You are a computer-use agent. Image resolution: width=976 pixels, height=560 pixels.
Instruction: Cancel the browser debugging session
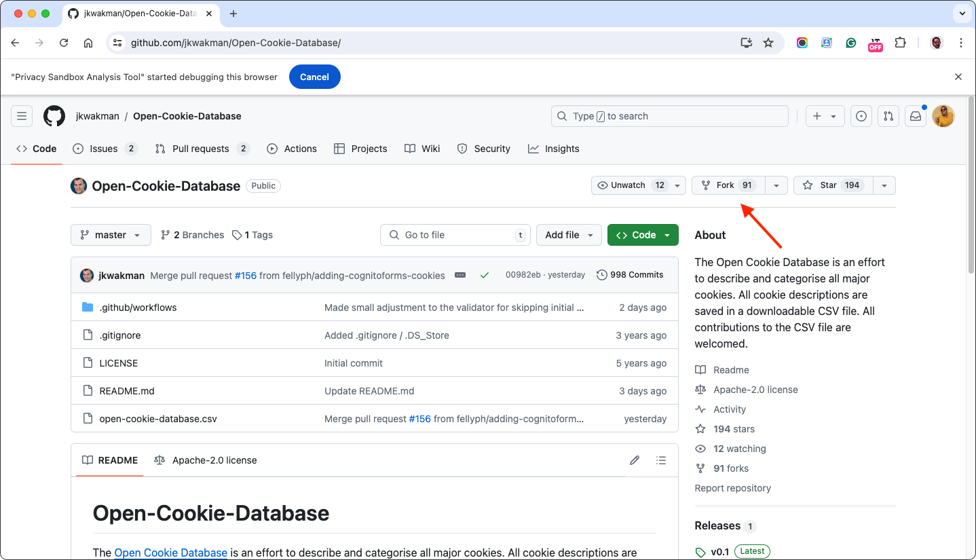click(x=314, y=77)
